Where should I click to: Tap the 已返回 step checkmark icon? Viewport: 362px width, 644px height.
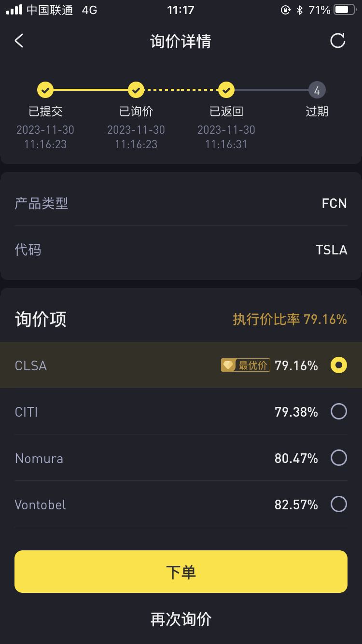[226, 90]
